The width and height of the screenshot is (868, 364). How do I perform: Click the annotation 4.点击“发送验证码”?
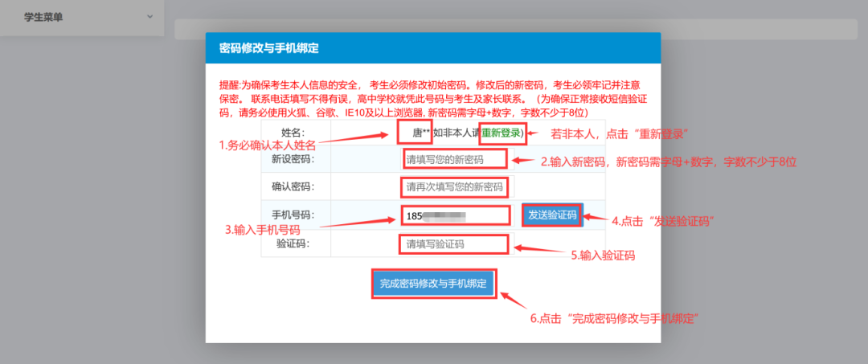(x=662, y=220)
